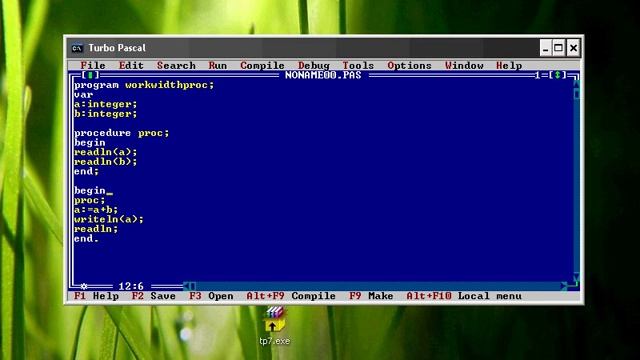Open the Edit menu

tap(131, 65)
